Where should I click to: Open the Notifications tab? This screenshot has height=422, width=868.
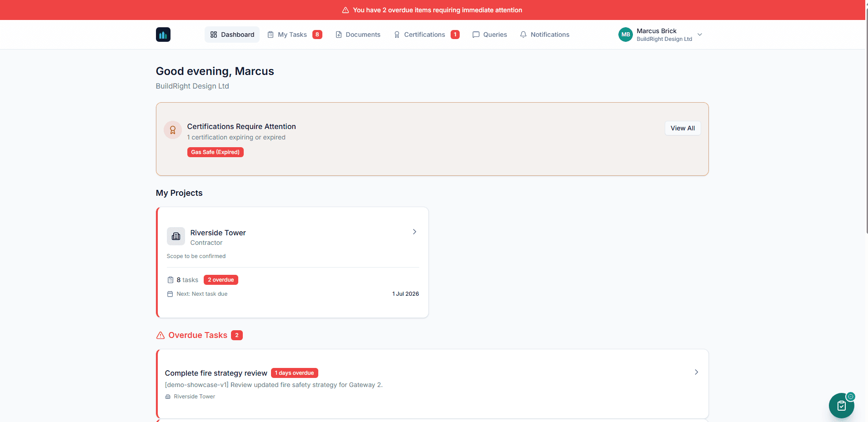[x=545, y=35]
